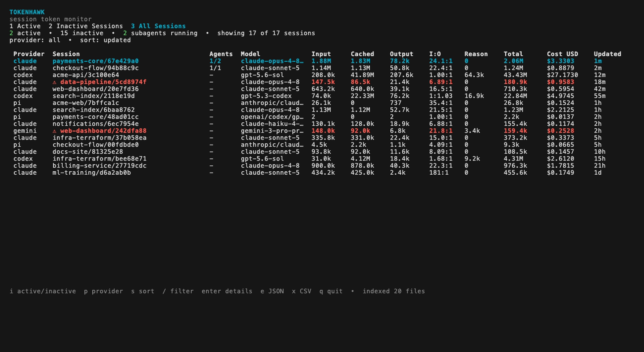
Task: Click the 1/1 agents value for checkout-flow
Action: (x=215, y=68)
